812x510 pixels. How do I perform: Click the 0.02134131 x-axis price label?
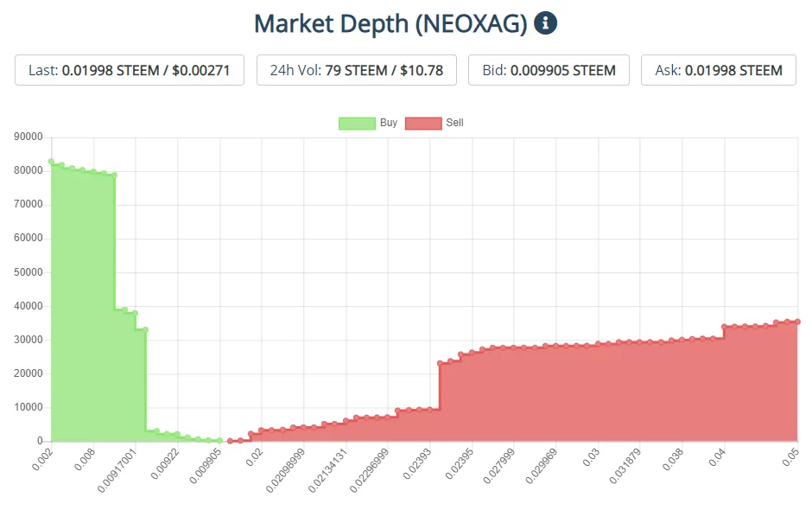327,470
